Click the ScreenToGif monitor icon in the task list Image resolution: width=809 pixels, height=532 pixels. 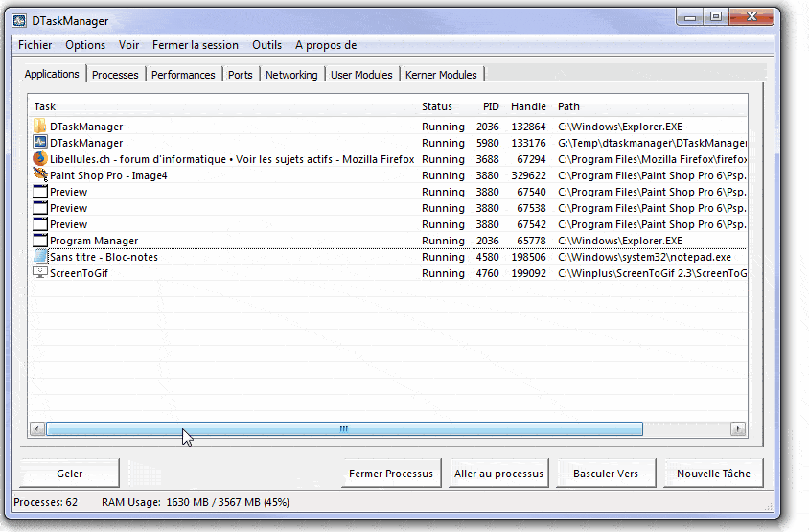(x=39, y=272)
